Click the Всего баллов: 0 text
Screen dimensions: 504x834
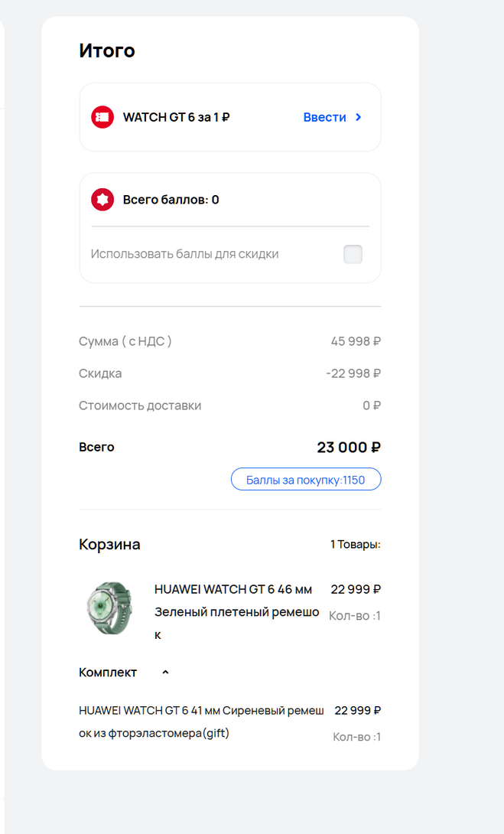pyautogui.click(x=171, y=200)
